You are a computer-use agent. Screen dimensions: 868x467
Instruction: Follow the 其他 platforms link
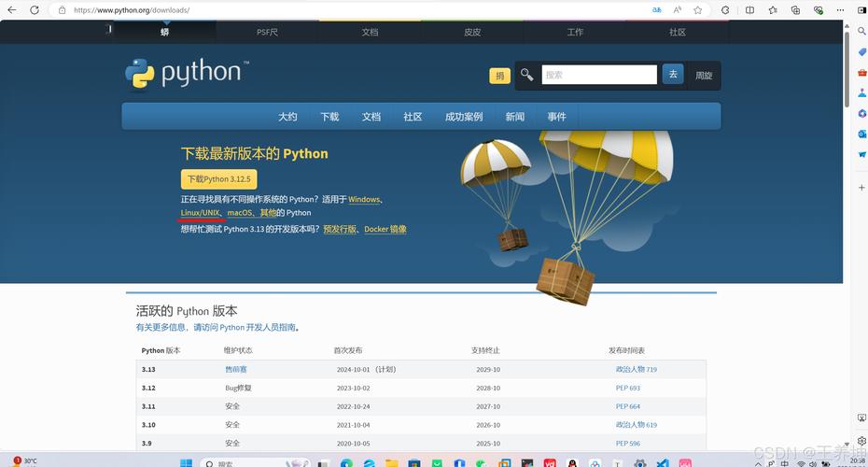tap(268, 213)
